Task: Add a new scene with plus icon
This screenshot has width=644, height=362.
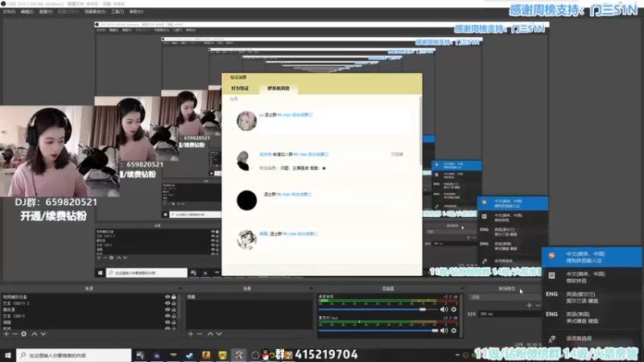Action: [191, 334]
